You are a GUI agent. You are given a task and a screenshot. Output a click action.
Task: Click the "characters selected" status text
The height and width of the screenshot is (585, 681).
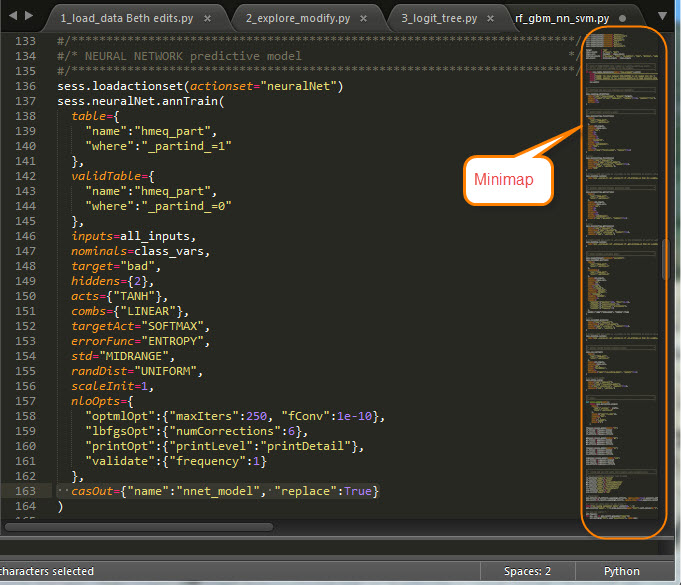pos(47,571)
